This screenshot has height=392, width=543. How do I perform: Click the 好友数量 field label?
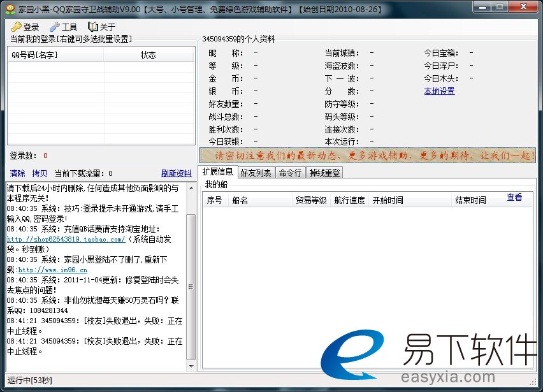(x=226, y=104)
